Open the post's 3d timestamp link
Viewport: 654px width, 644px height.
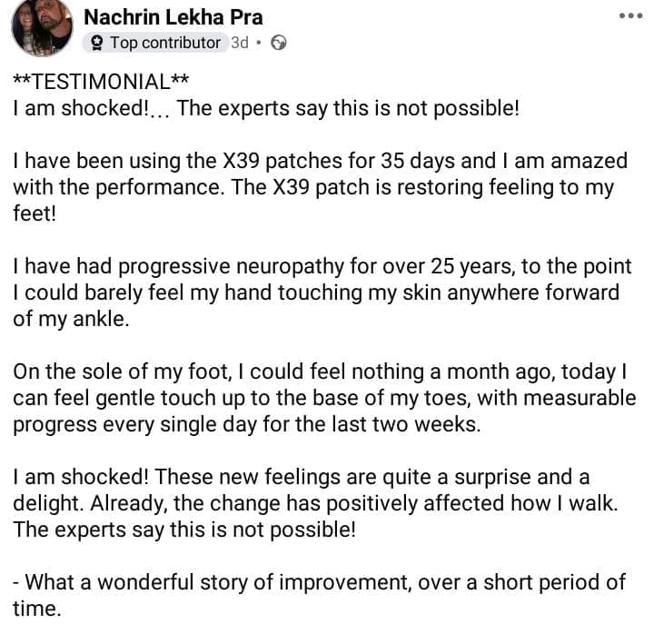coord(240,43)
